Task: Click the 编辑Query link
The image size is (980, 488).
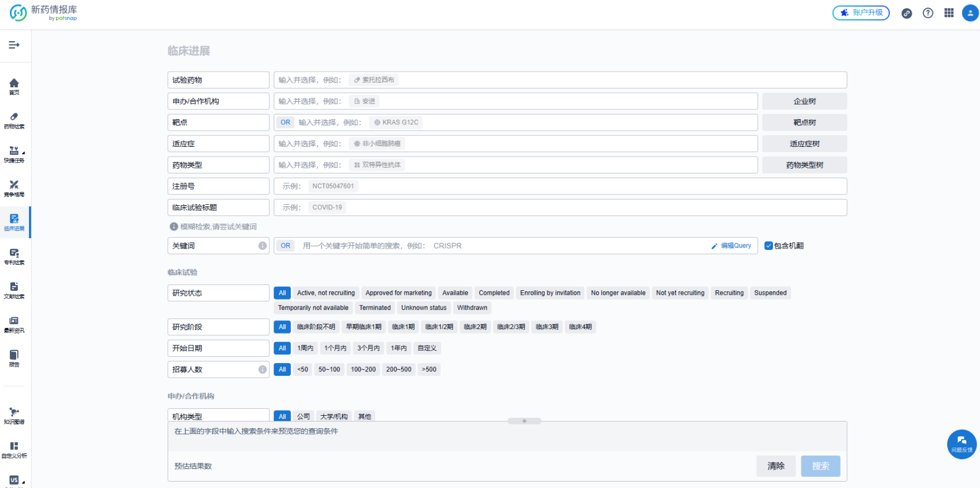Action: (731, 246)
